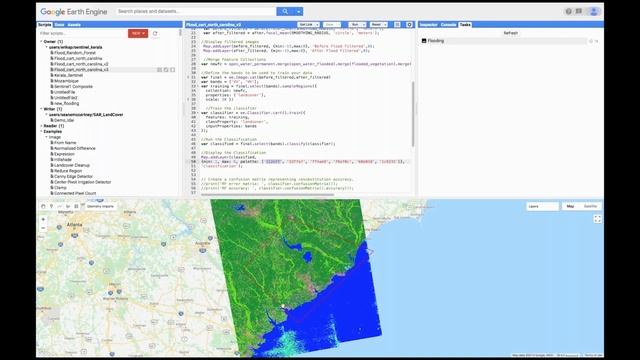The width and height of the screenshot is (640, 360).
Task: Open the new_flooding script
Action: tap(66, 103)
